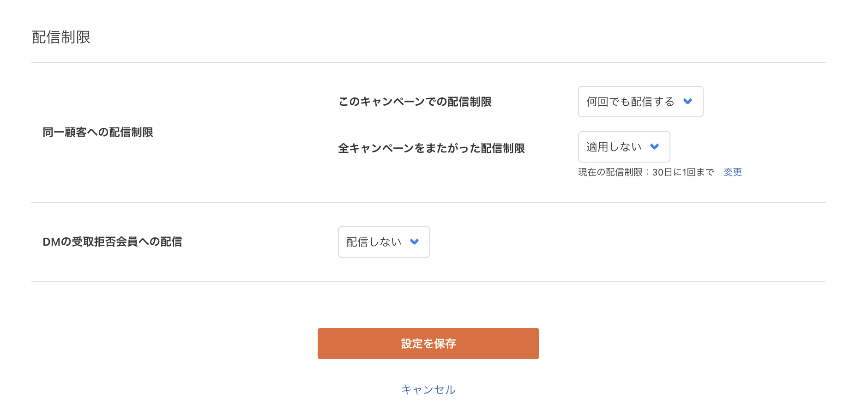The height and width of the screenshot is (411, 868).
Task: Expand this campaign's delivery limit selector
Action: 640,102
